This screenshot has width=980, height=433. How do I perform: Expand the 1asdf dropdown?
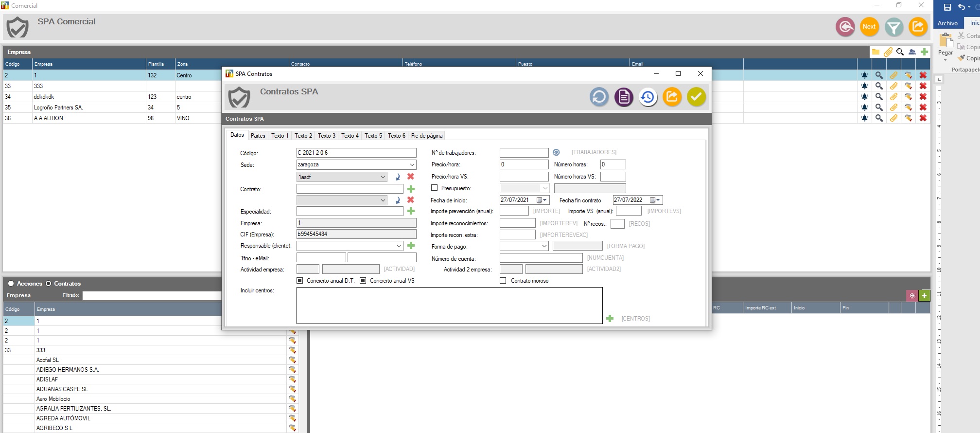pos(383,177)
